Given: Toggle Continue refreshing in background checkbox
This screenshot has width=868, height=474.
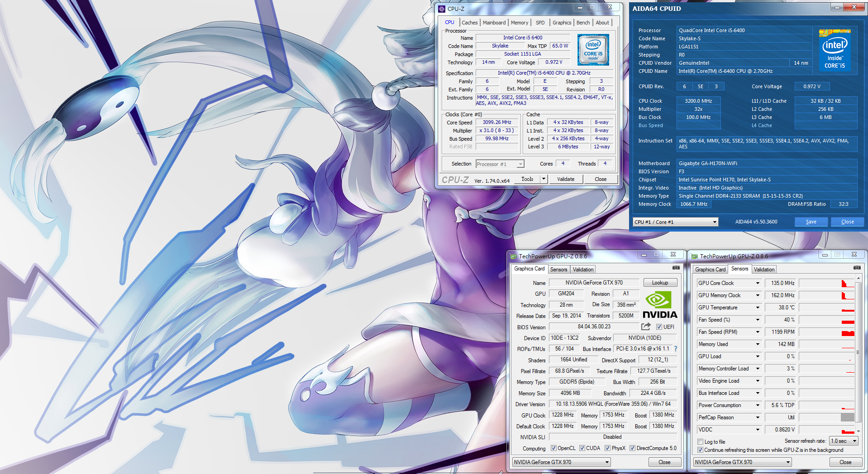Looking at the screenshot, I should (701, 450).
